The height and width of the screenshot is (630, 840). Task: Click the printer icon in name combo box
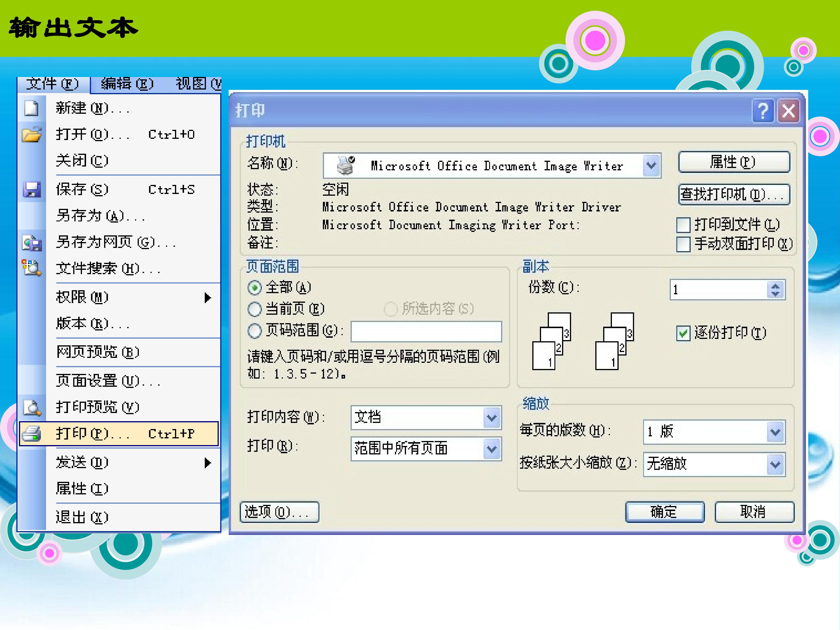click(346, 166)
